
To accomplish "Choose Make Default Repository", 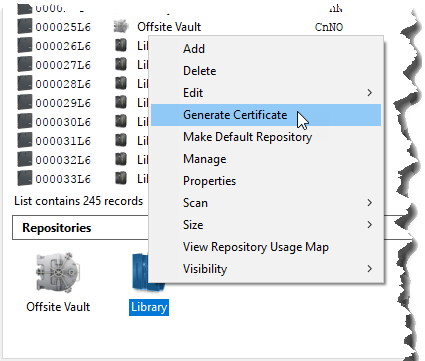I will pos(266,137).
